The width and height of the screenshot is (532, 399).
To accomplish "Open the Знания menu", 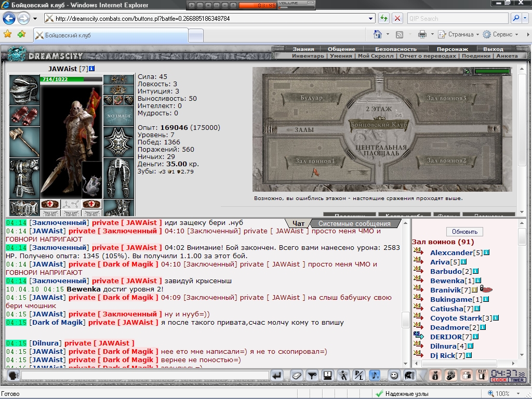I will tap(303, 49).
